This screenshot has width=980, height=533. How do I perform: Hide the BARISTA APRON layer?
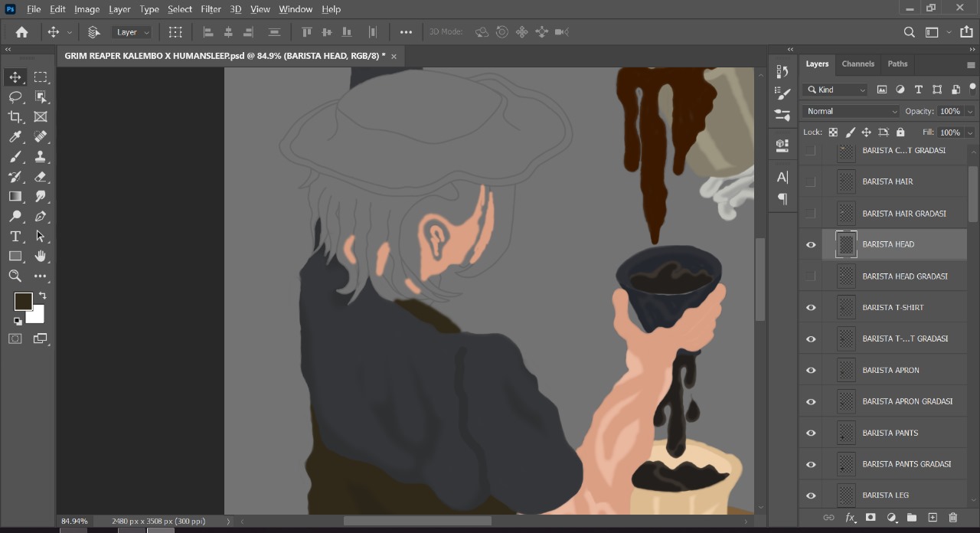[x=811, y=371]
